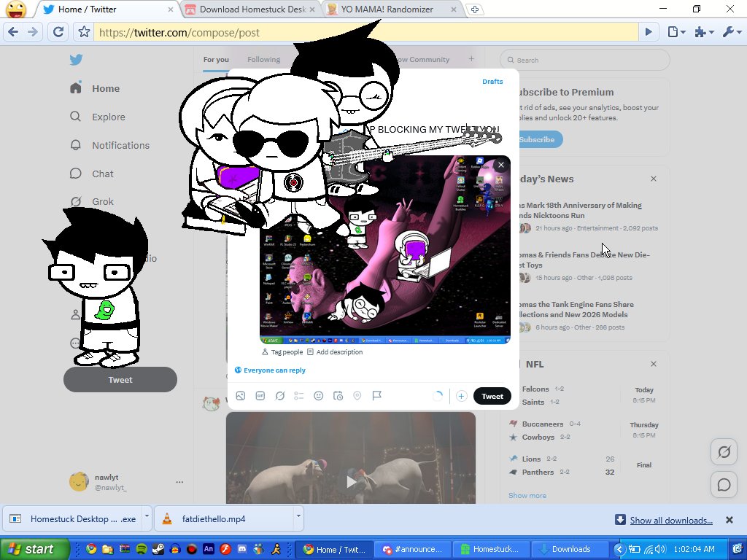Dismiss the NFL scores panel
The width and height of the screenshot is (747, 560).
(654, 364)
